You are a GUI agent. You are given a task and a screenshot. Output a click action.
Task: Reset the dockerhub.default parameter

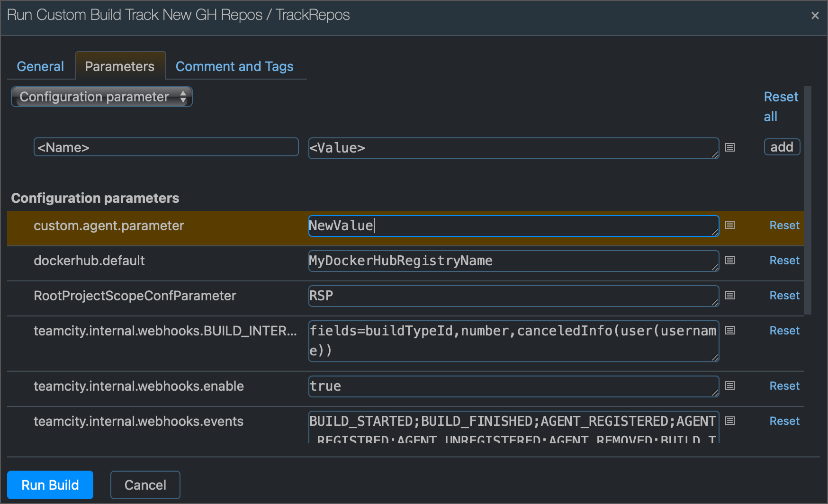784,260
